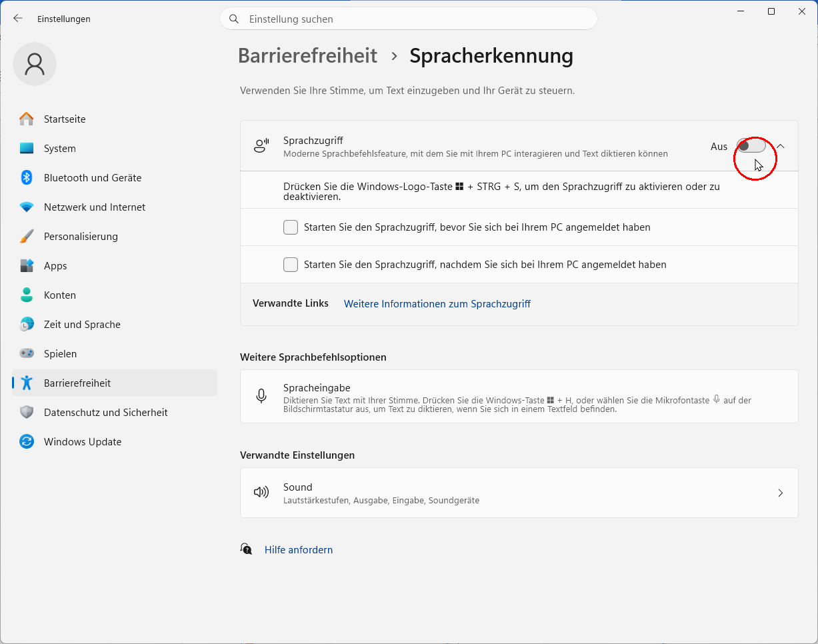Click the Verwandte Links label
Viewport: 818px width, 644px height.
[x=291, y=303]
